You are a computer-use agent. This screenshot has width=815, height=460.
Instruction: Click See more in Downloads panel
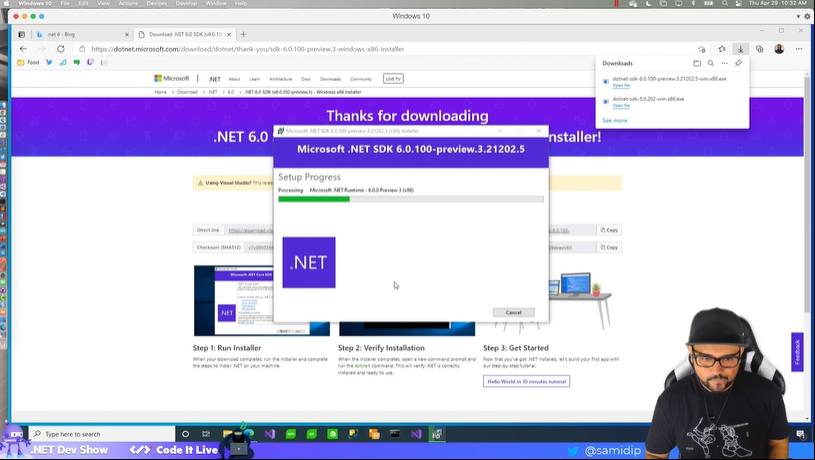614,121
